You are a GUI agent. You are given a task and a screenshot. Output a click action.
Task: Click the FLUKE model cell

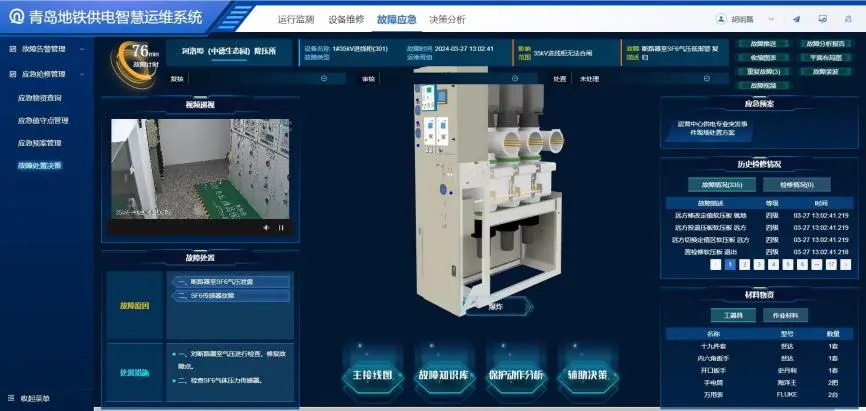point(786,395)
